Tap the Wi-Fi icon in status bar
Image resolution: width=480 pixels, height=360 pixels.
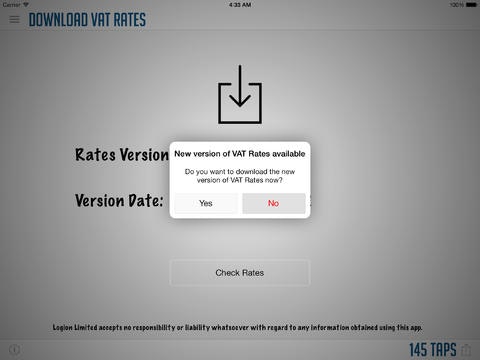pos(26,5)
